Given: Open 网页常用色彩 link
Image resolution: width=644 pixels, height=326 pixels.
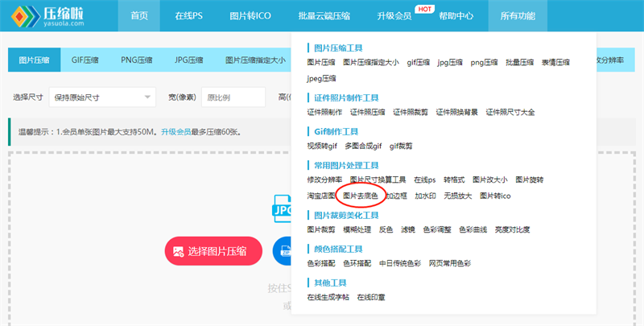Looking at the screenshot, I should coord(450,263).
